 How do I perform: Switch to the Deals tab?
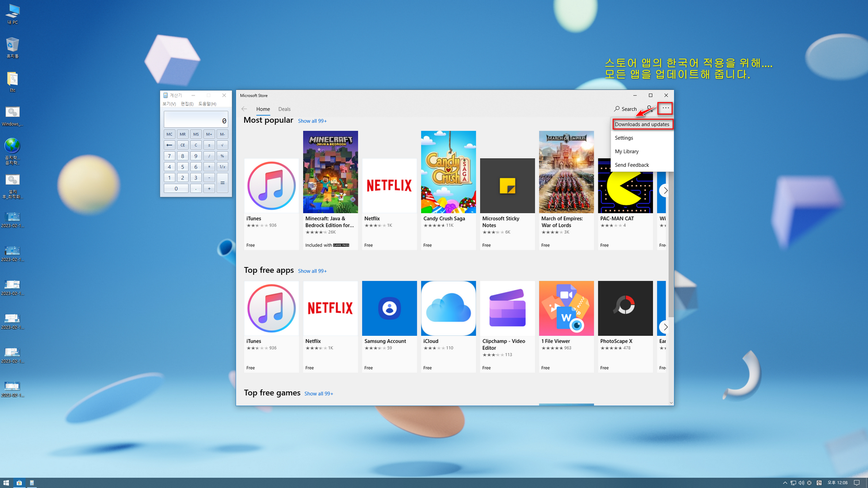[284, 109]
